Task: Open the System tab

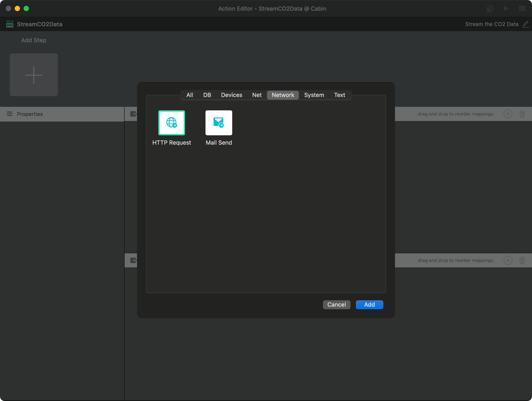Action: click(x=314, y=95)
